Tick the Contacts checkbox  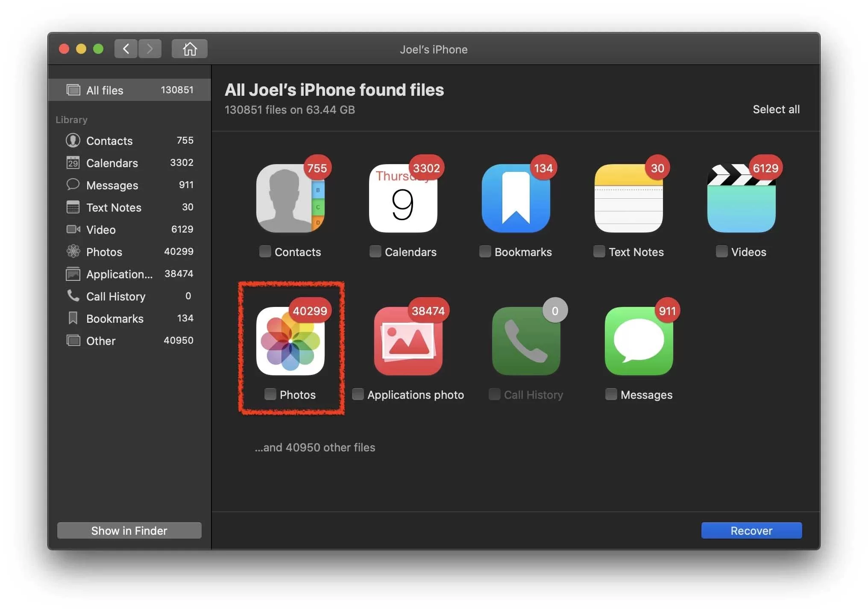[x=265, y=251]
